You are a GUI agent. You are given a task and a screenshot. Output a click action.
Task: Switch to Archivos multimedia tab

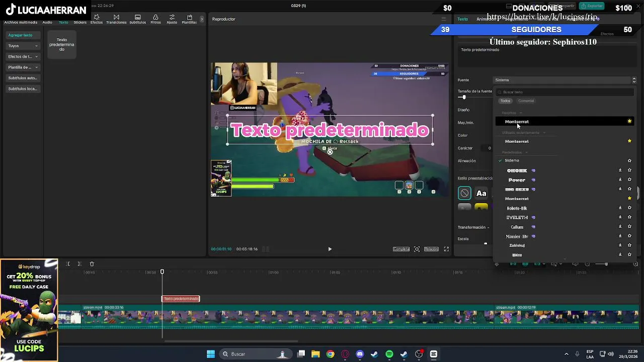[x=21, y=22]
